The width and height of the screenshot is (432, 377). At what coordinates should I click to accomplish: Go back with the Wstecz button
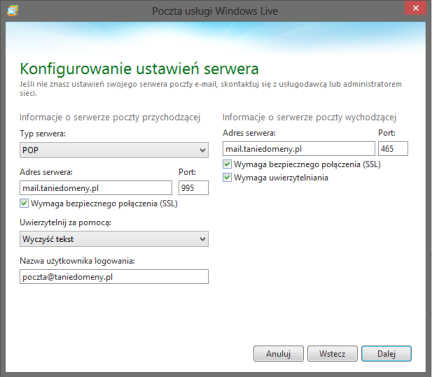click(332, 354)
